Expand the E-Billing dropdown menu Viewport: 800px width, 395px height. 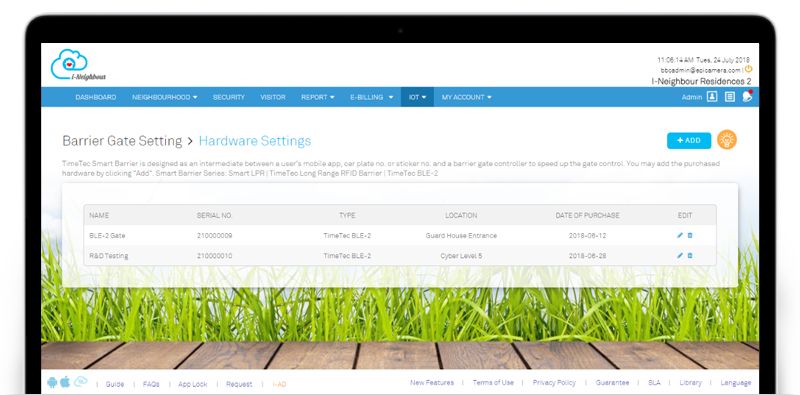371,97
